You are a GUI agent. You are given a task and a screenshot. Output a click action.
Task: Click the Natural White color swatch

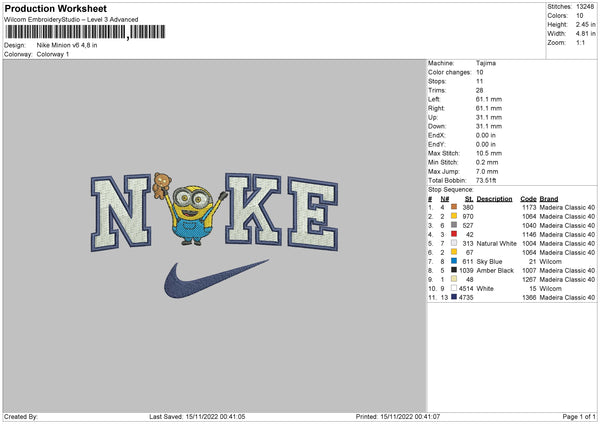pyautogui.click(x=454, y=243)
